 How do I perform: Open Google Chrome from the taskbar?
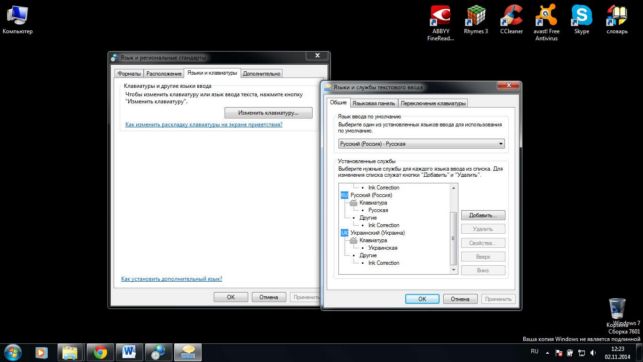click(100, 353)
